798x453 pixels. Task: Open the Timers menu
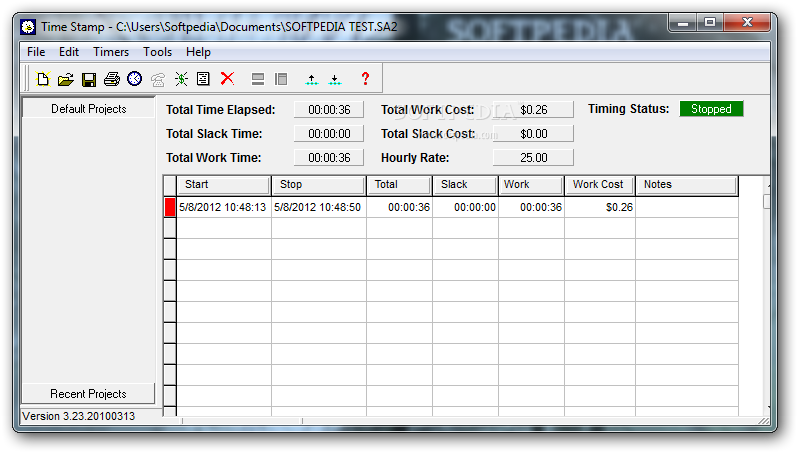111,52
